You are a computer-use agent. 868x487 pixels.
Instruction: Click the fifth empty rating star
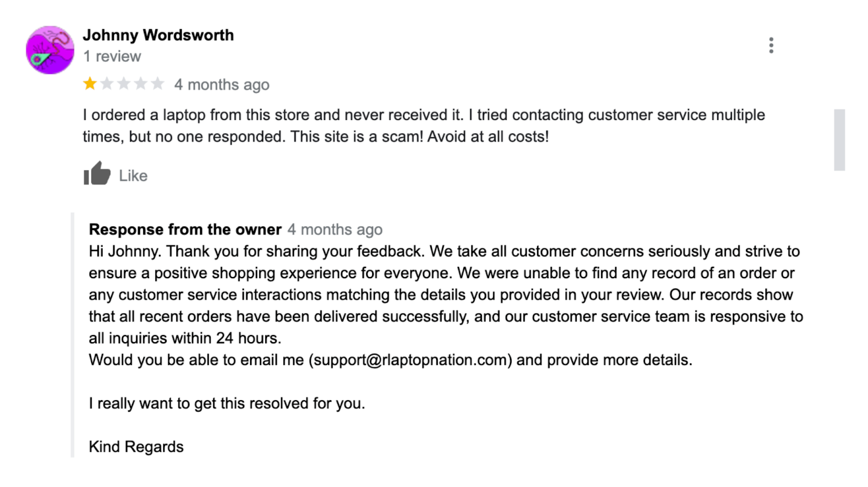157,84
